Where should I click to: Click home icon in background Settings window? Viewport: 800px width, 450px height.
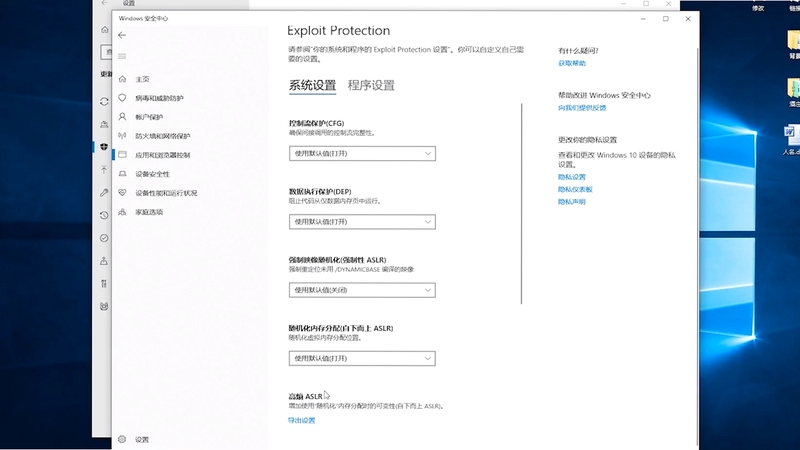(105, 30)
